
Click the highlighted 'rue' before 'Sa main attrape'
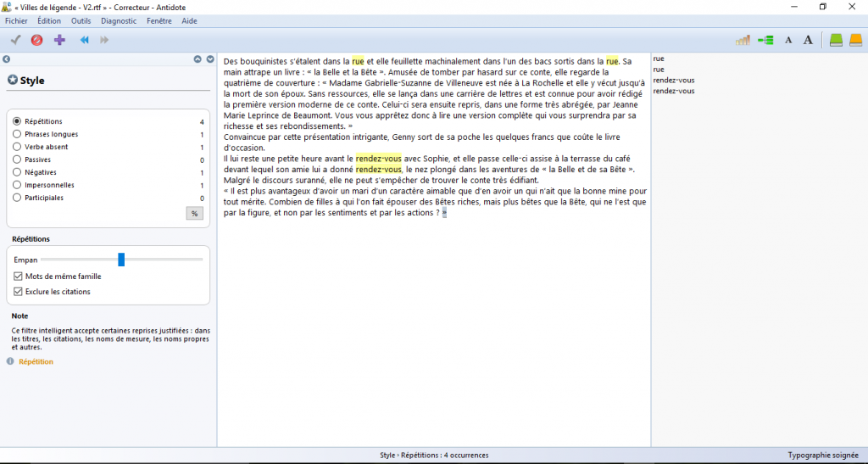tap(612, 61)
